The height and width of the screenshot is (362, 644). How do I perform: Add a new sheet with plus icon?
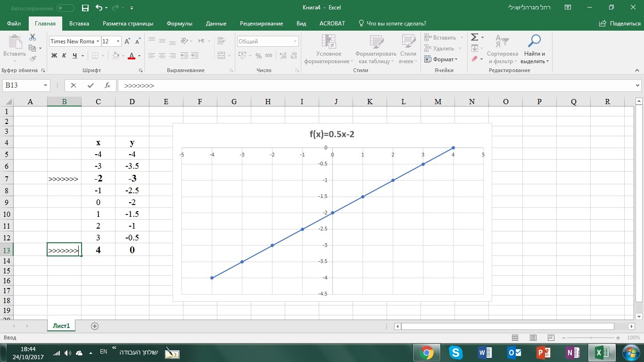[x=95, y=326]
